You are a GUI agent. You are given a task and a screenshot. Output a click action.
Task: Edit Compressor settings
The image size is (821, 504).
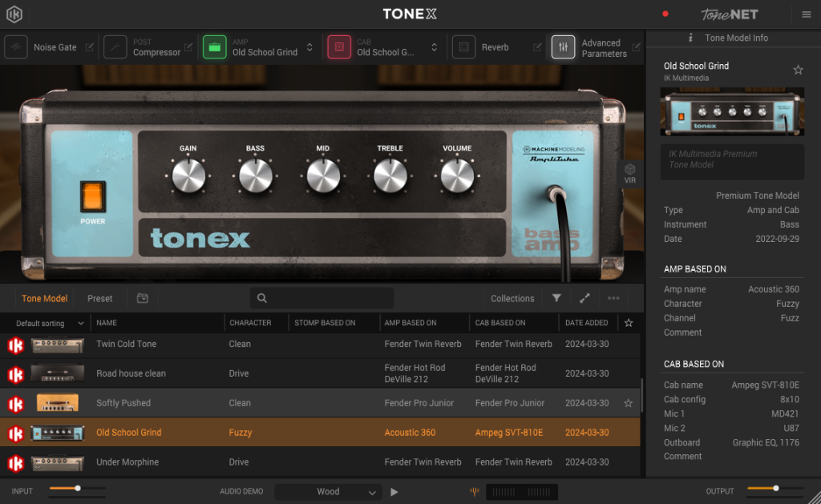pos(188,47)
